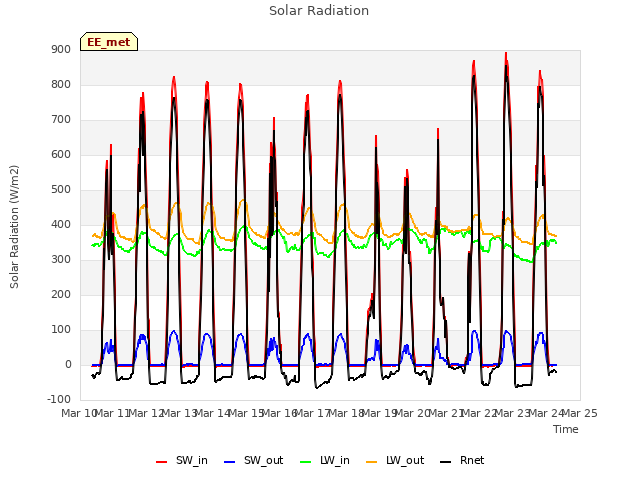Click the 0 y-axis tick label

(68, 365)
